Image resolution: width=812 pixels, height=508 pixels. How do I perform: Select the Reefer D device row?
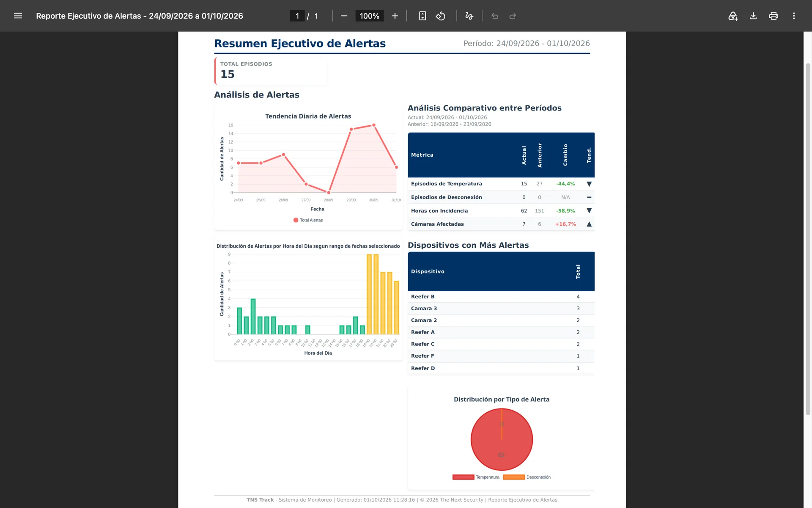click(501, 368)
